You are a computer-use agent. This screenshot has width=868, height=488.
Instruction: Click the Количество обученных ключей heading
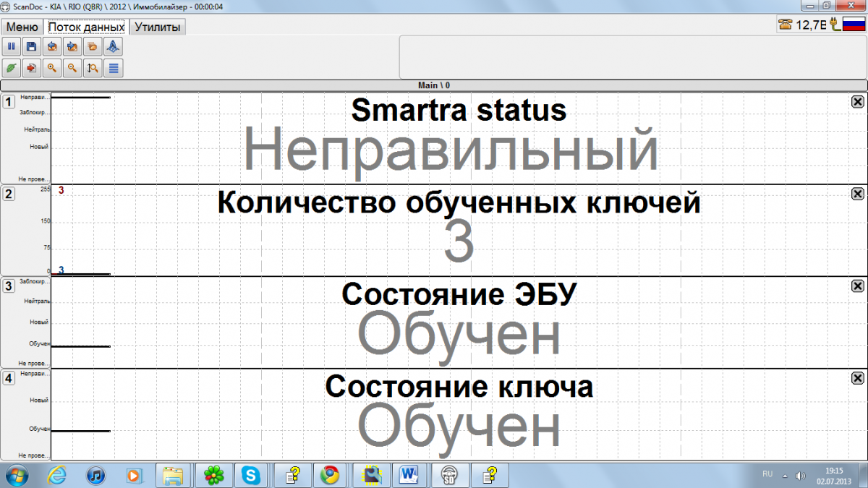pyautogui.click(x=459, y=203)
